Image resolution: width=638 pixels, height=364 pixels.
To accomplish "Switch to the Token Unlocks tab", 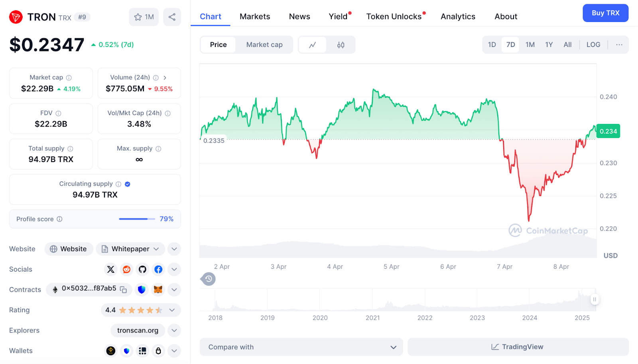I will [394, 17].
